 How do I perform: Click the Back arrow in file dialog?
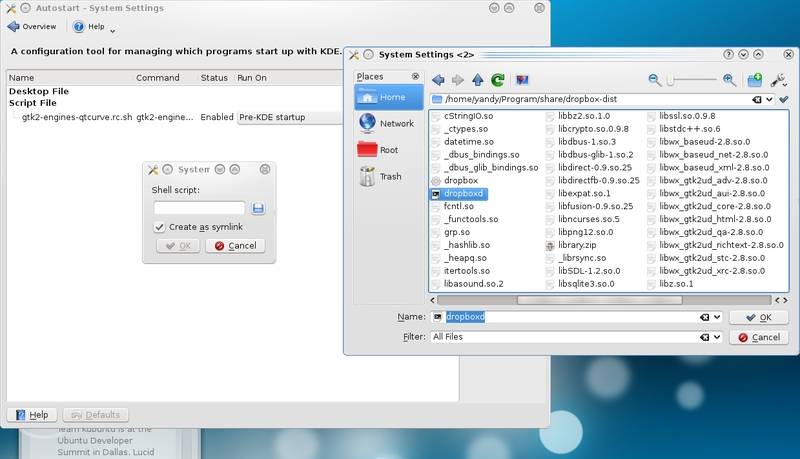(438, 79)
